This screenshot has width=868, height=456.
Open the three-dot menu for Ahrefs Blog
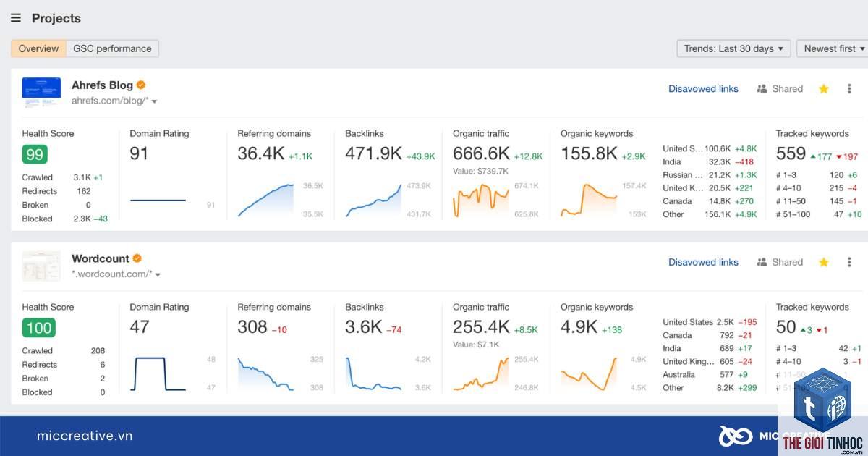tap(848, 89)
